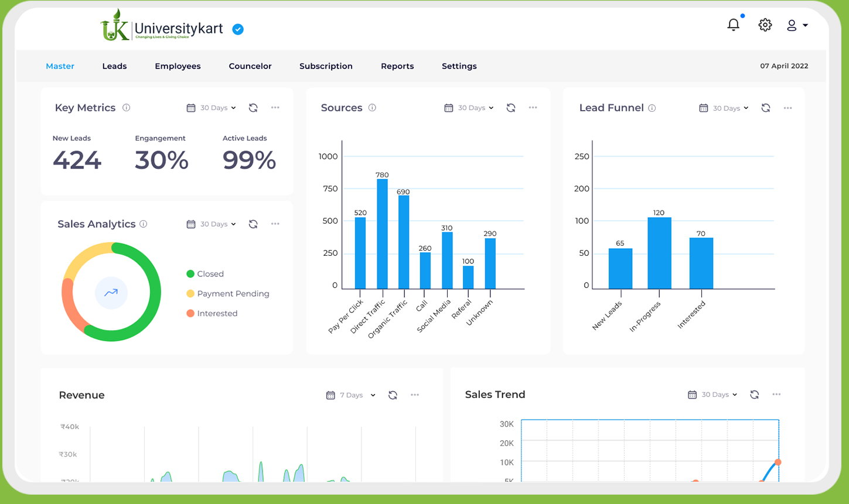Click the Sales Analytics info icon

[x=144, y=224]
